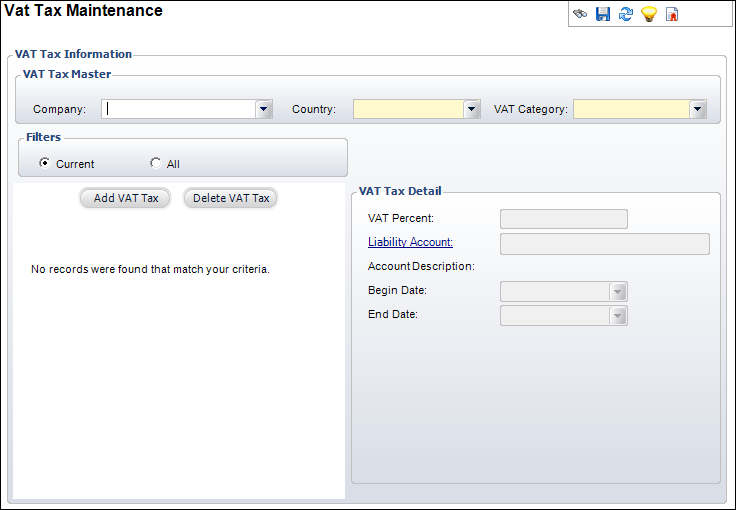Focus the VAT Percent input field
The height and width of the screenshot is (510, 736).
point(564,219)
